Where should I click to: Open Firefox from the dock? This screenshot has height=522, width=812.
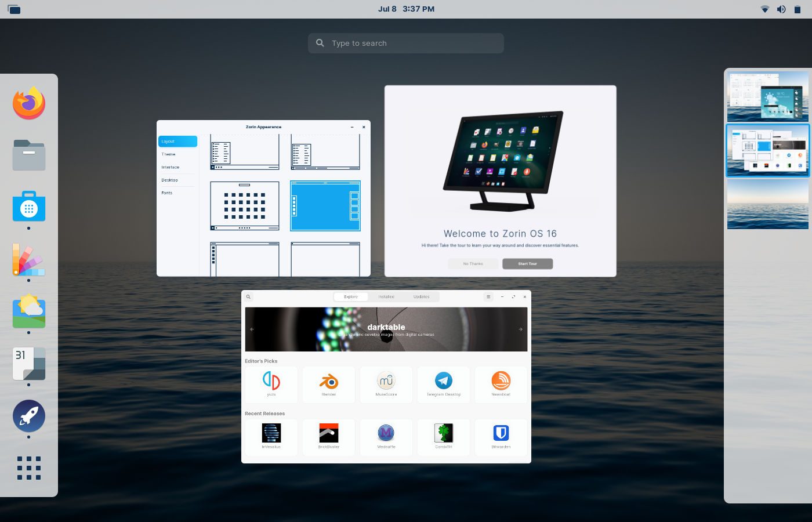pos(29,103)
